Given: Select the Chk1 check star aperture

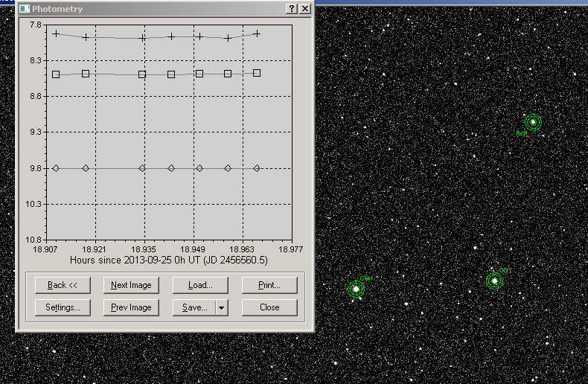Looking at the screenshot, I should tap(356, 289).
